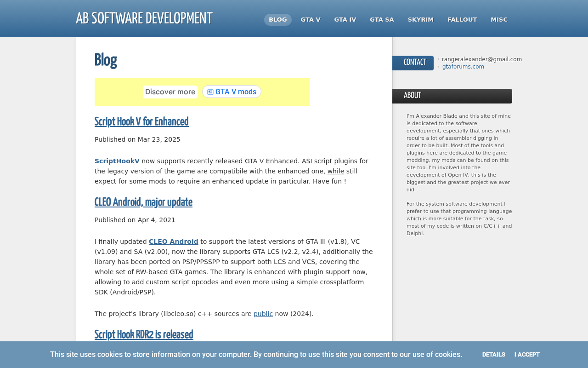Follow the CLEO Android bold link

pyautogui.click(x=174, y=241)
